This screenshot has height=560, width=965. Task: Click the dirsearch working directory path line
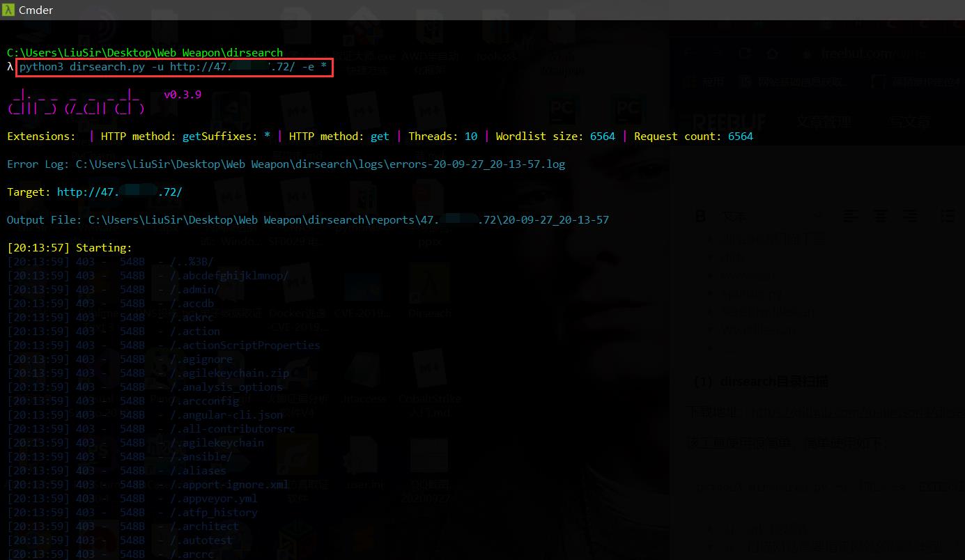(x=145, y=53)
